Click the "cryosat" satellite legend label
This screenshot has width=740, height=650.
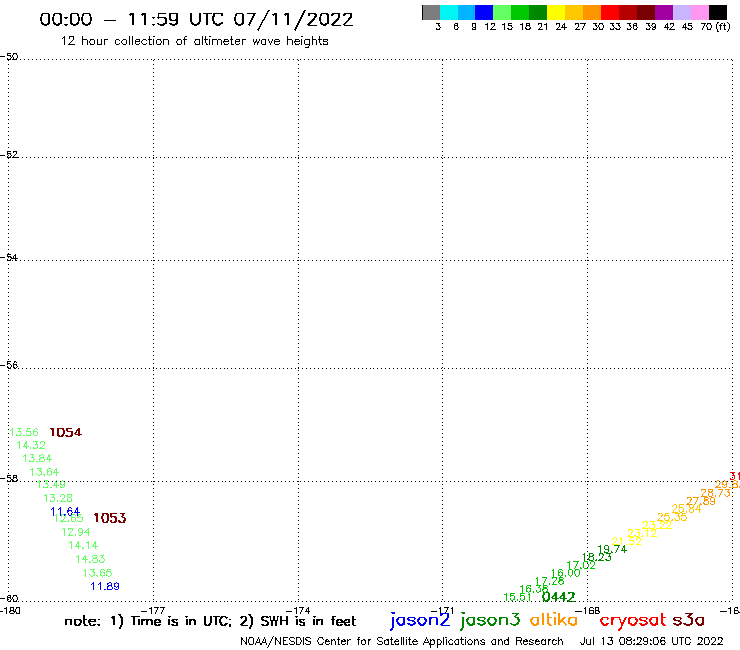pyautogui.click(x=633, y=620)
